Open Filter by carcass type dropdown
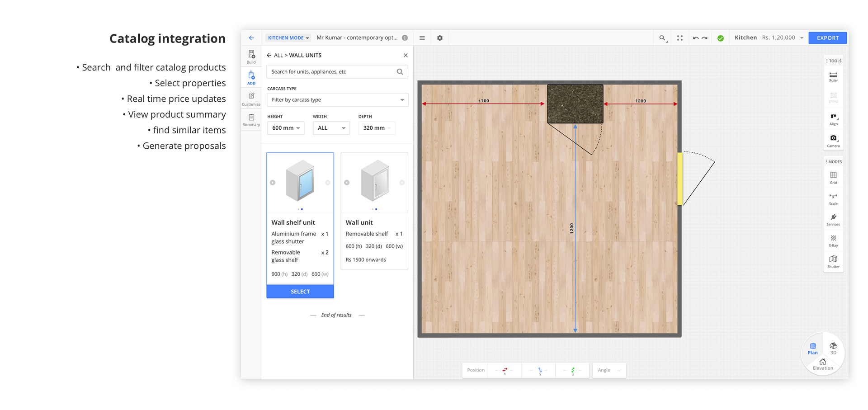This screenshot has height=410, width=868. 338,100
